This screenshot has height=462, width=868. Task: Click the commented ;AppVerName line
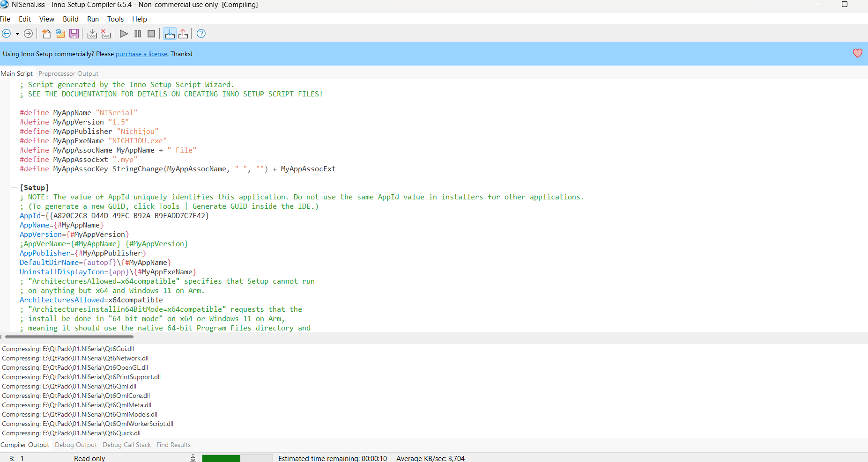pos(104,243)
